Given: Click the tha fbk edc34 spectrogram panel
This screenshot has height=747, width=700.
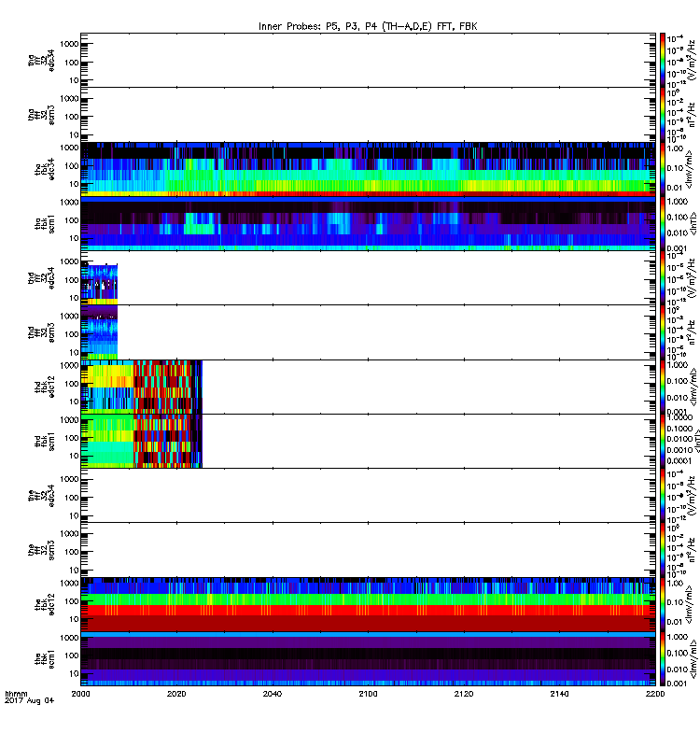Looking at the screenshot, I should [x=368, y=169].
